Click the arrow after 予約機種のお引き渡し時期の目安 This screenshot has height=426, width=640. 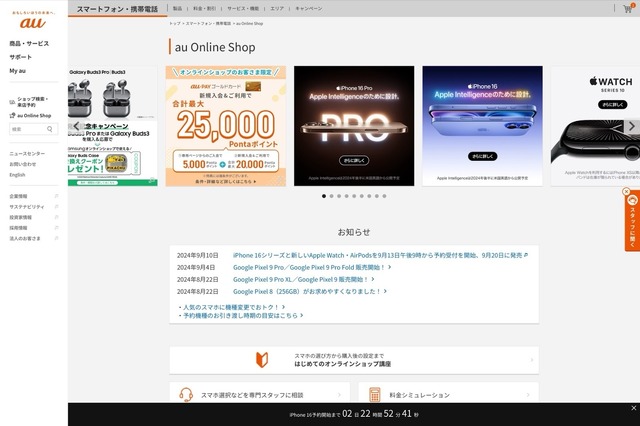[302, 315]
